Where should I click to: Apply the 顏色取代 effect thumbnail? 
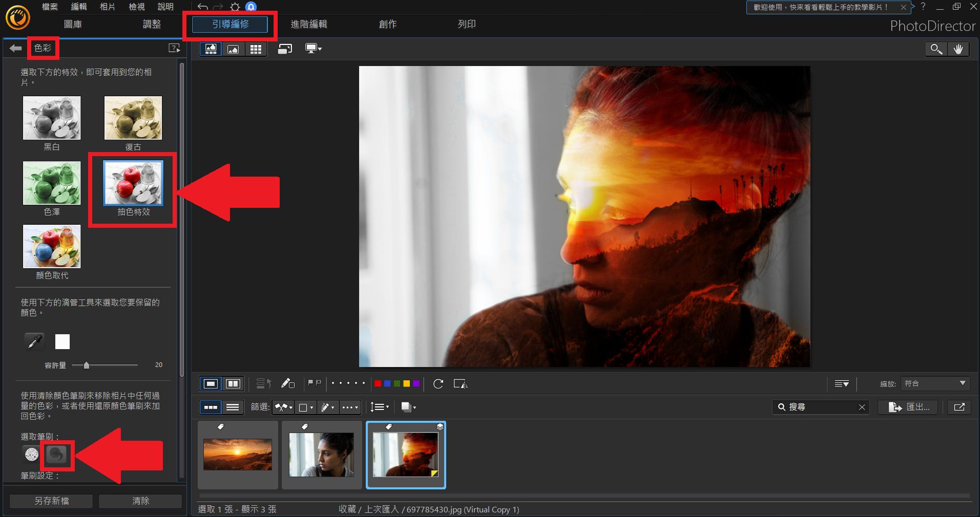click(52, 246)
